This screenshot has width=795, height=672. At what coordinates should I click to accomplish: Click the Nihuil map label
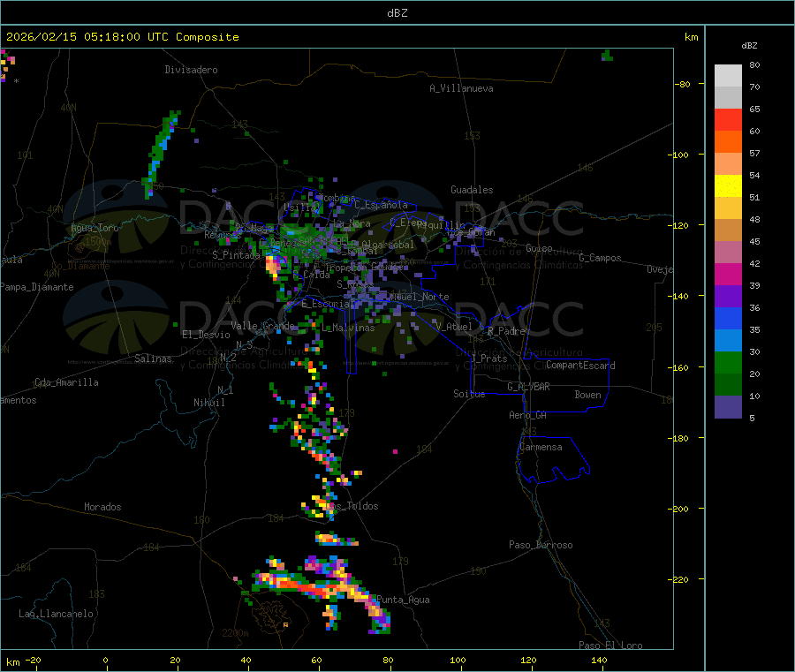tap(209, 403)
